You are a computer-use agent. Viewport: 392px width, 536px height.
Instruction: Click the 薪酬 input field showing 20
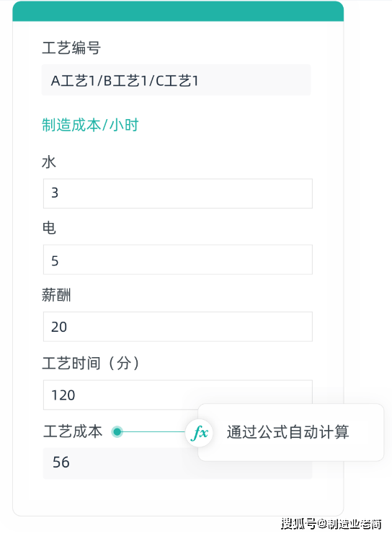(x=177, y=327)
